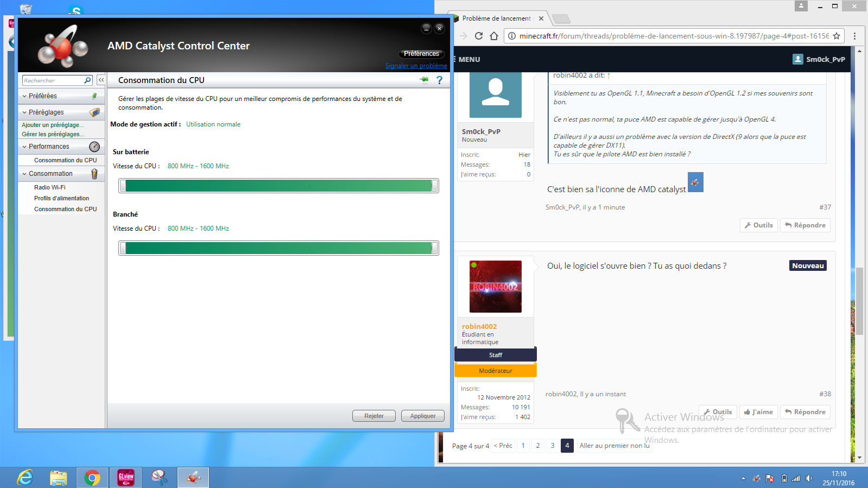Screen dimensions: 868x488
Task: Click the Chrome forward arrow
Action: pos(463,36)
